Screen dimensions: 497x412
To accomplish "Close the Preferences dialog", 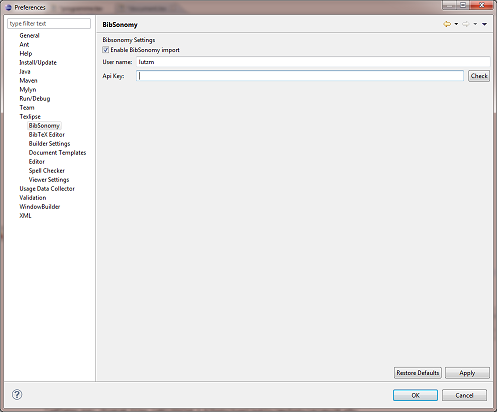I will point(481,5).
